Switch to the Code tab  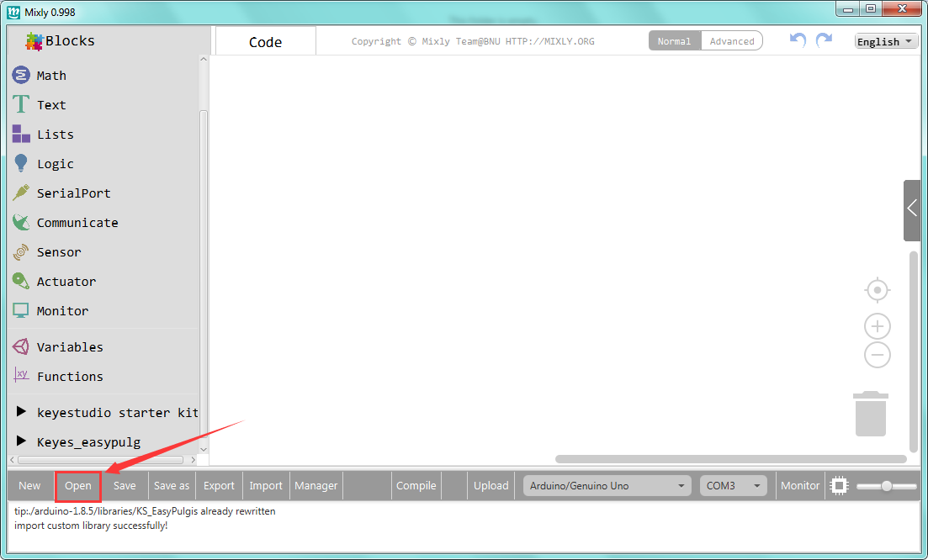265,42
